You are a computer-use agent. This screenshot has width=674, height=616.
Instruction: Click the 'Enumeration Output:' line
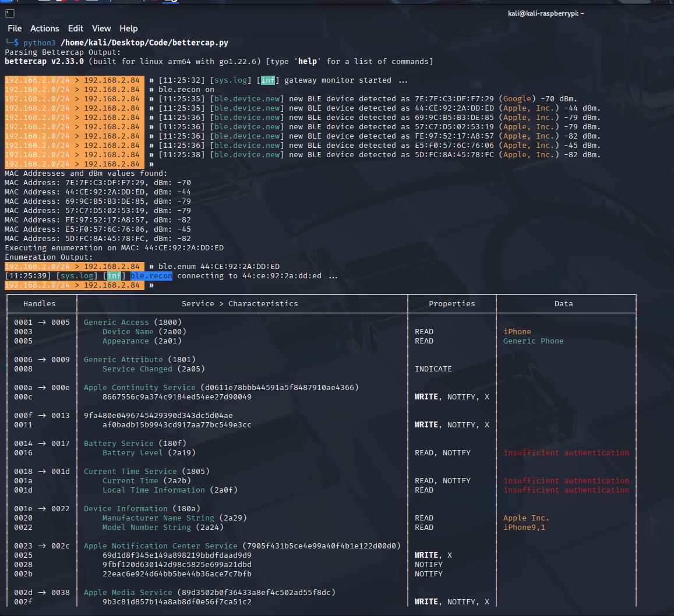[x=48, y=257]
